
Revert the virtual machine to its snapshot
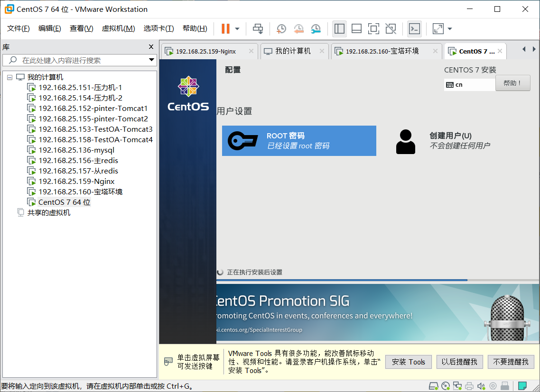298,29
